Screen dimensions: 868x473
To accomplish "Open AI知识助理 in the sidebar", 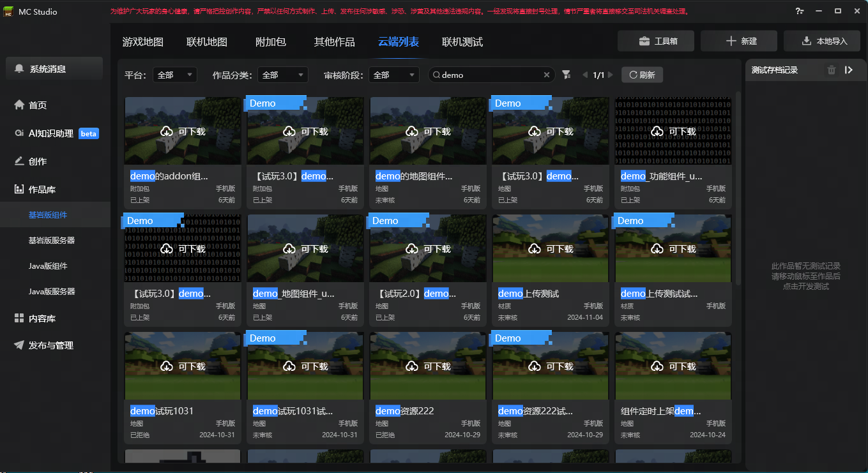I will [55, 133].
